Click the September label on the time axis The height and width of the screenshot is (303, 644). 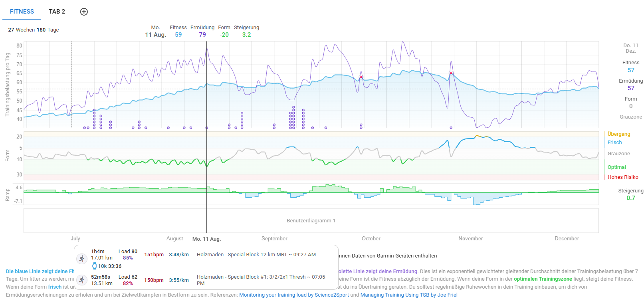click(x=274, y=239)
